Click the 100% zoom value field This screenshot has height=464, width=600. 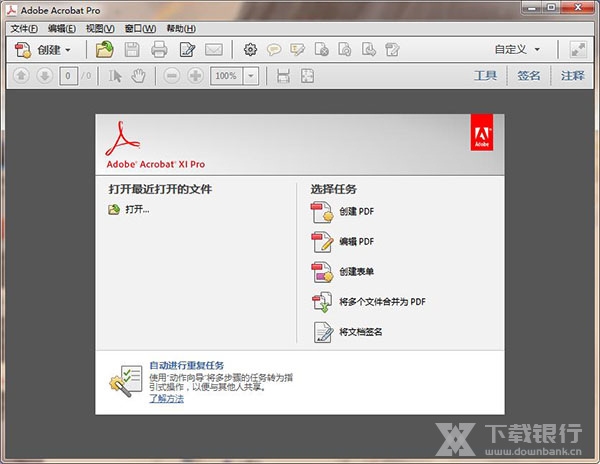[227, 76]
